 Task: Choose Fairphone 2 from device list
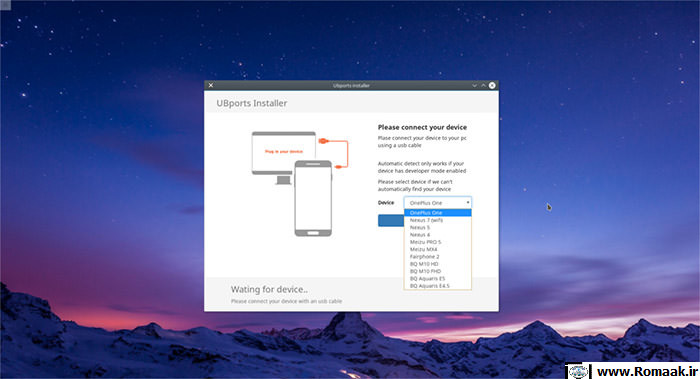[438, 257]
